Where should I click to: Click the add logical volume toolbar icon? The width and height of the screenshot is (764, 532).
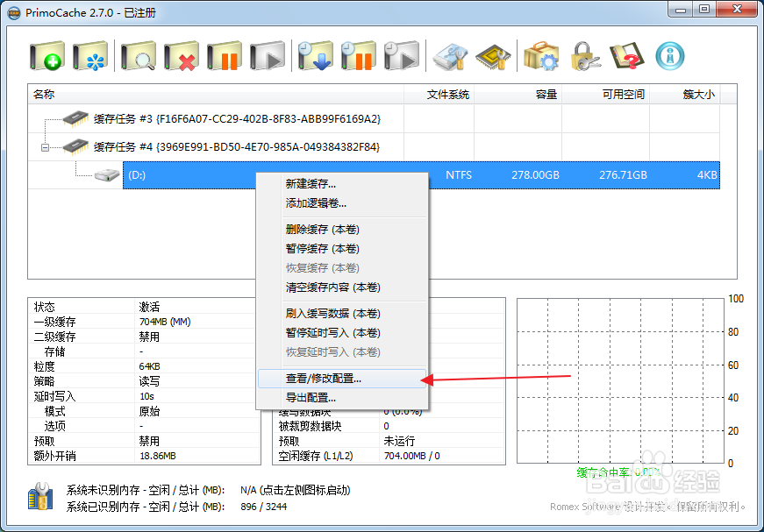coord(90,56)
